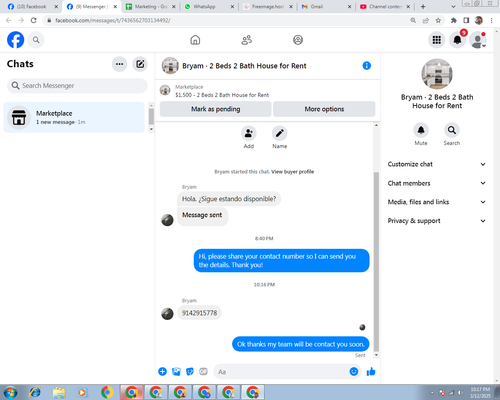500x400 pixels.
Task: Expand the Privacy & support section
Action: [x=437, y=221]
